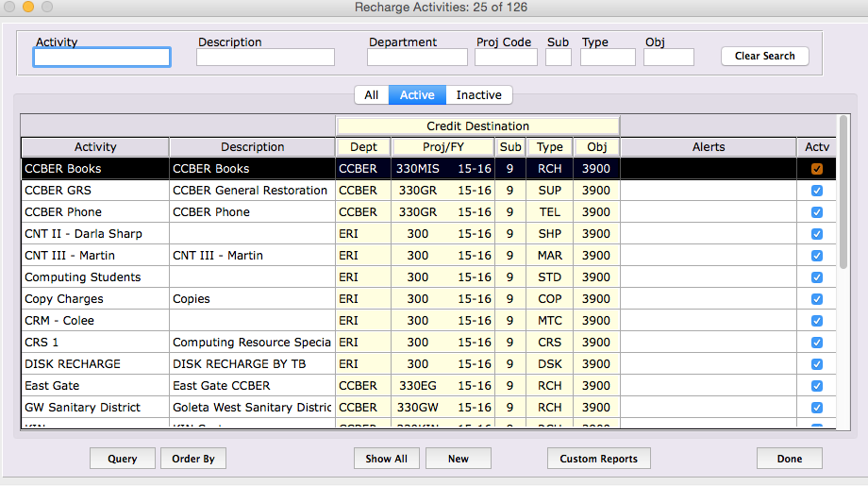Screen dimensions: 868x486
Task: Toggle Actv checkbox for GW Sanitary District
Action: click(816, 408)
